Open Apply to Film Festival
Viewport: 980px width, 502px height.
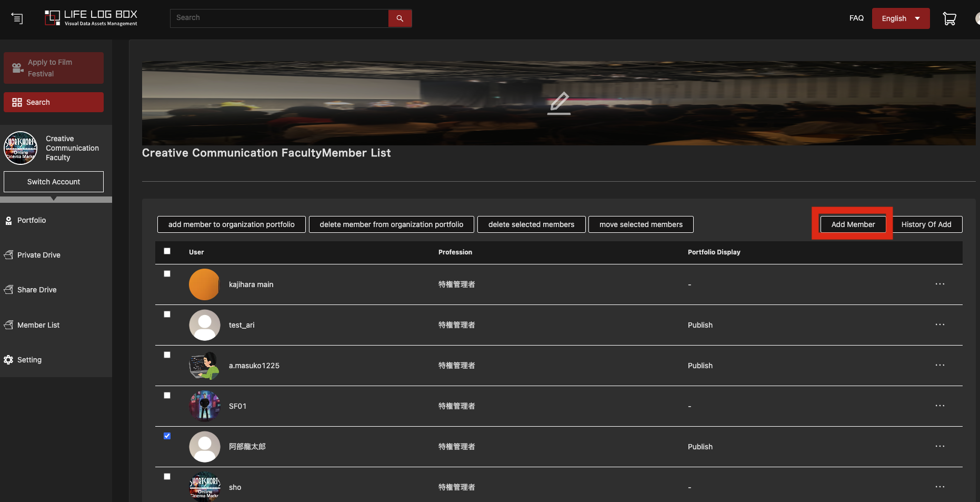click(x=54, y=68)
